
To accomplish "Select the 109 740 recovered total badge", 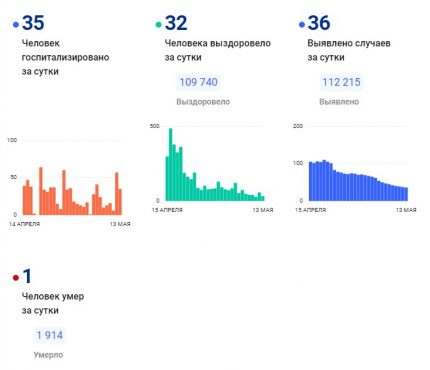I will coord(199,82).
